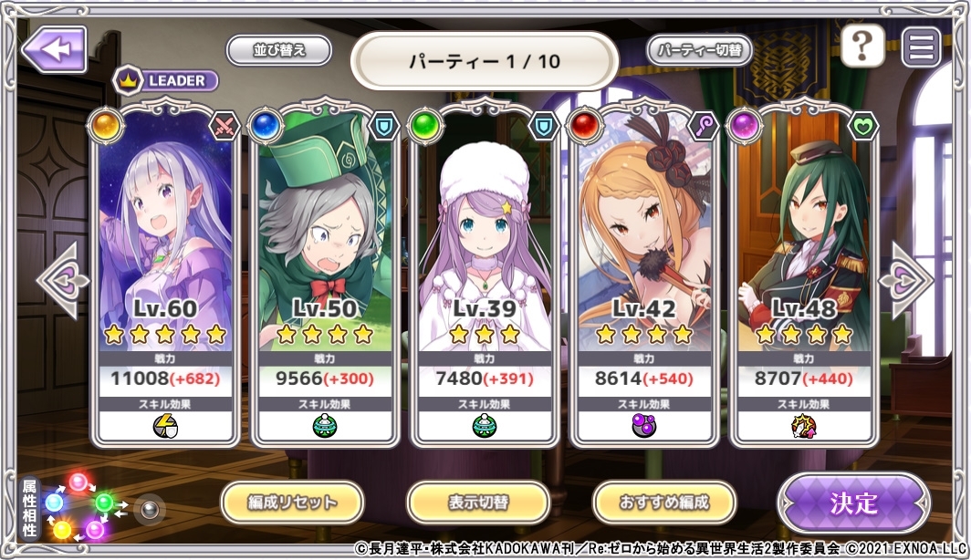
Task: Click the 編成リセット reset button
Action: 292,502
